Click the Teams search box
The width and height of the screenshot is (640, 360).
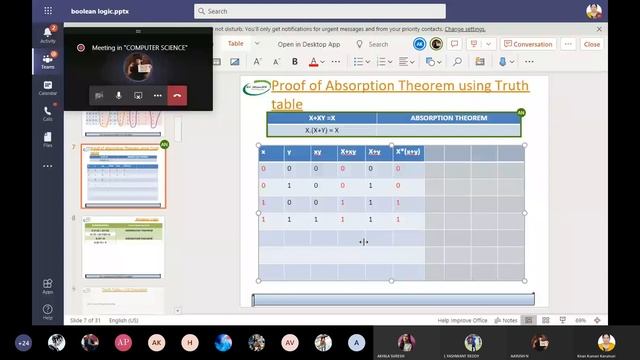click(320, 11)
